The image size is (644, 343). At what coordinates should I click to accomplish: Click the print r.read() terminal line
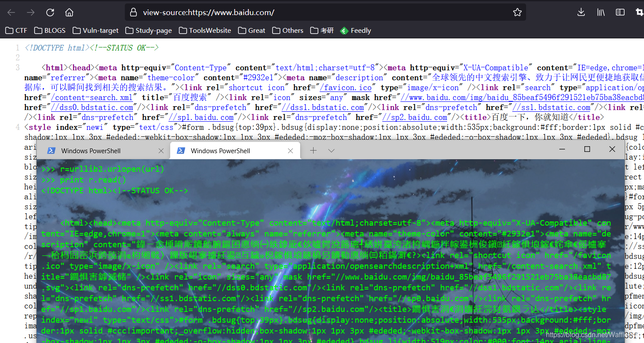pos(84,180)
